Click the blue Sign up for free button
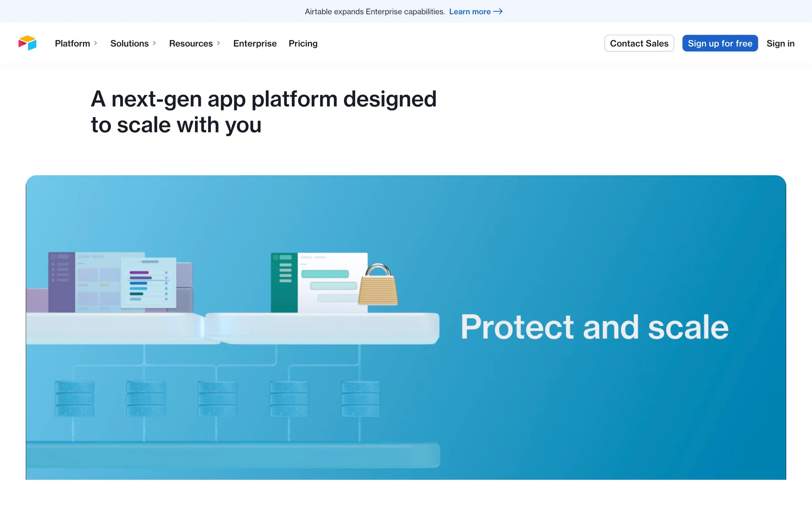812x508 pixels. [x=720, y=43]
